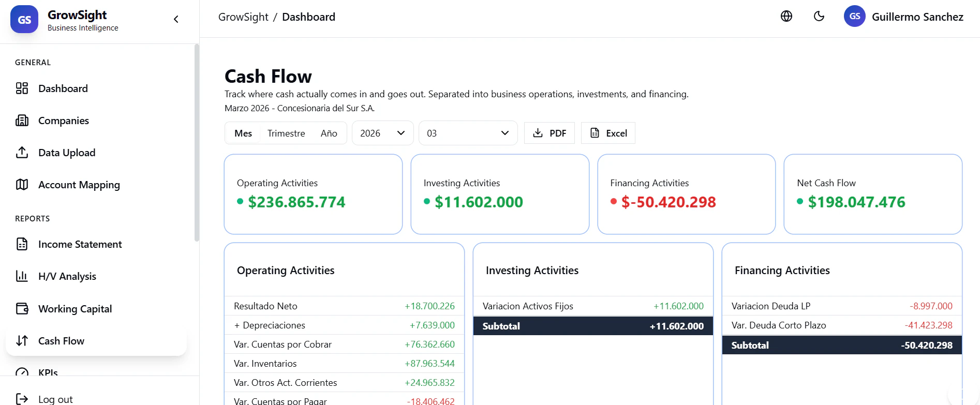This screenshot has width=980, height=405.
Task: Select the Mes period tab
Action: pos(243,133)
